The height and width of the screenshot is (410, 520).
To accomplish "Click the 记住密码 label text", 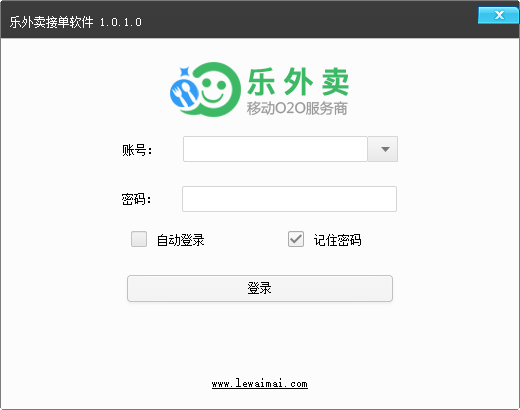I will (x=337, y=240).
